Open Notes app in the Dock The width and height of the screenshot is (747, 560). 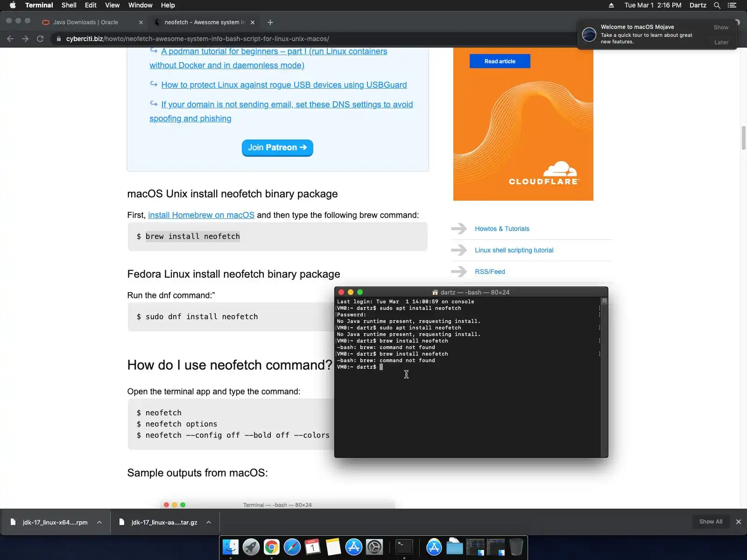point(333,547)
